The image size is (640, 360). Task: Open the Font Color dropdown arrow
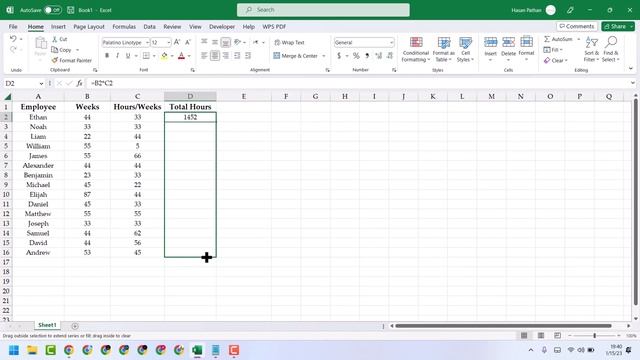[x=189, y=56]
